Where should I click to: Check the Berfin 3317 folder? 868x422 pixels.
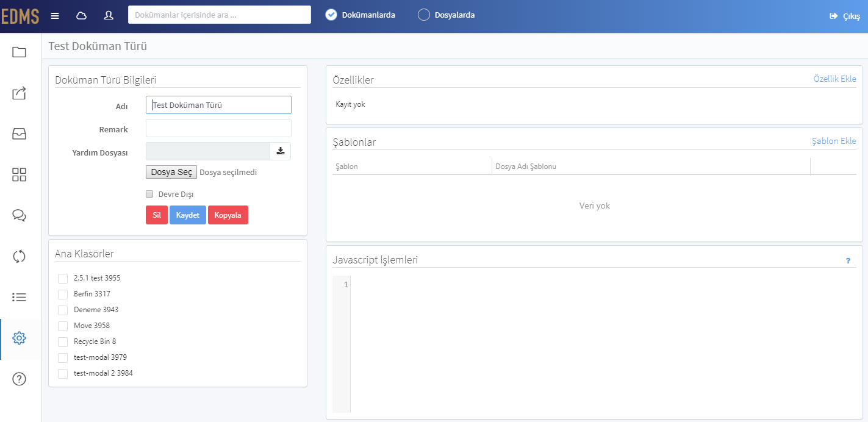pos(63,294)
